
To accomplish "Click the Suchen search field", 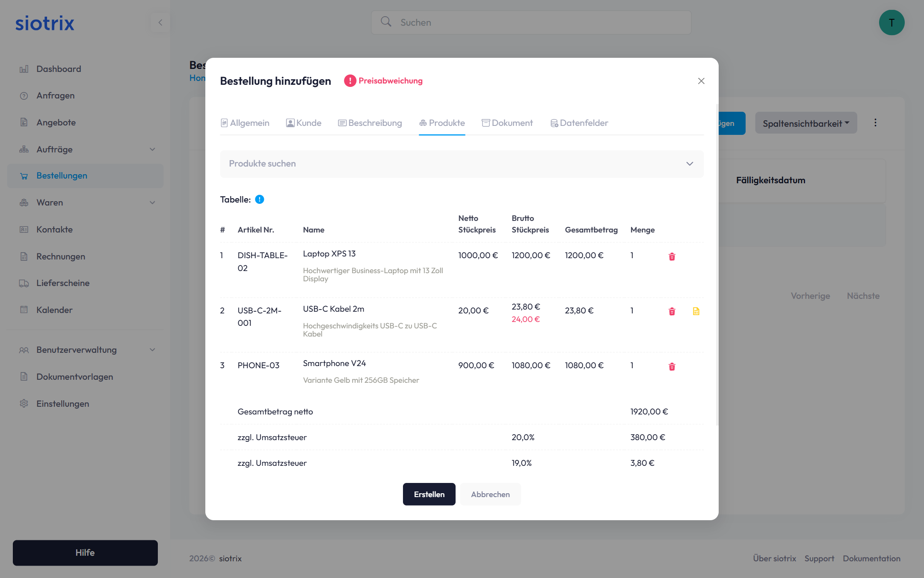I will (x=530, y=23).
